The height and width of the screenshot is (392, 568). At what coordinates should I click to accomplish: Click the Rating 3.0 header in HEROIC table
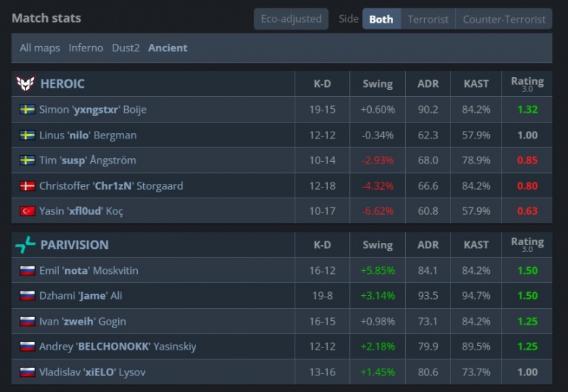527,83
